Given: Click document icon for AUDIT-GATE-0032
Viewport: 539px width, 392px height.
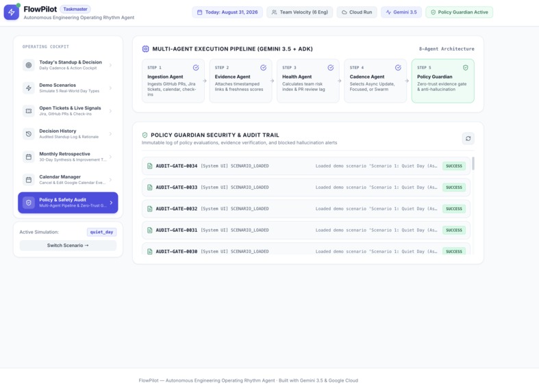Looking at the screenshot, I should click(150, 209).
